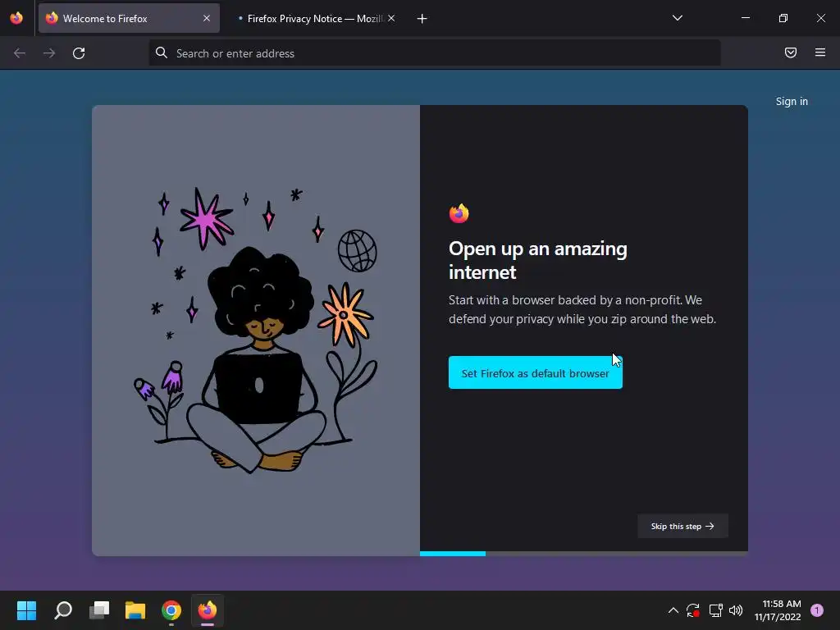Go back one page with the back arrow
840x630 pixels.
coord(20,53)
